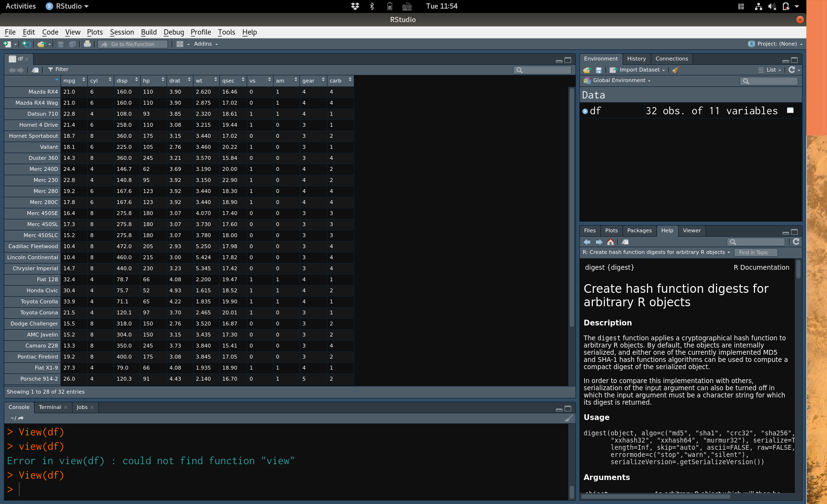Open the Help topic history dropdown
827x504 pixels.
(656, 252)
